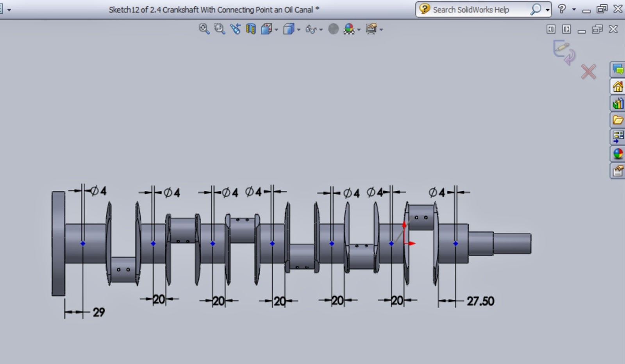This screenshot has height=364, width=625.
Task: Toggle the Hide/Show Items glasses icon
Action: point(311,28)
